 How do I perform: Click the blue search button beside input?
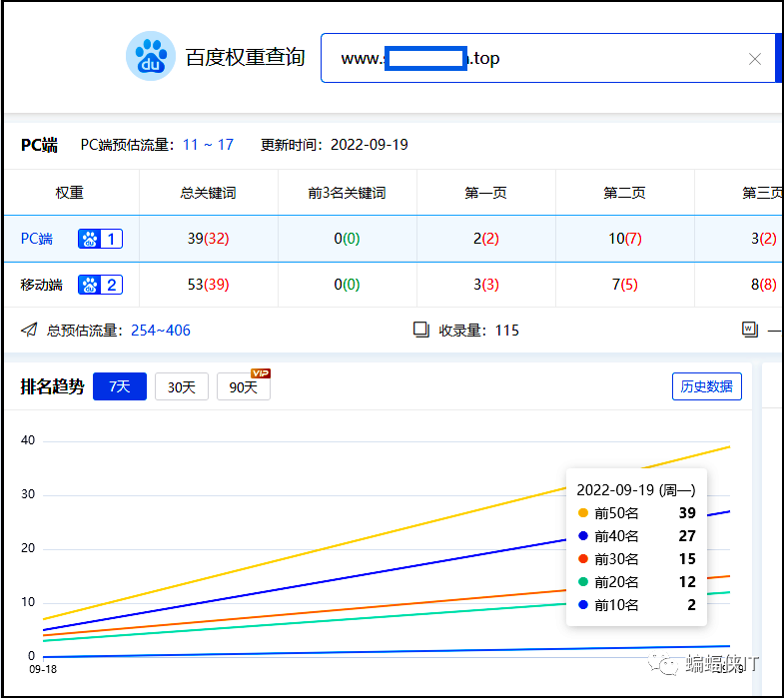tap(778, 58)
